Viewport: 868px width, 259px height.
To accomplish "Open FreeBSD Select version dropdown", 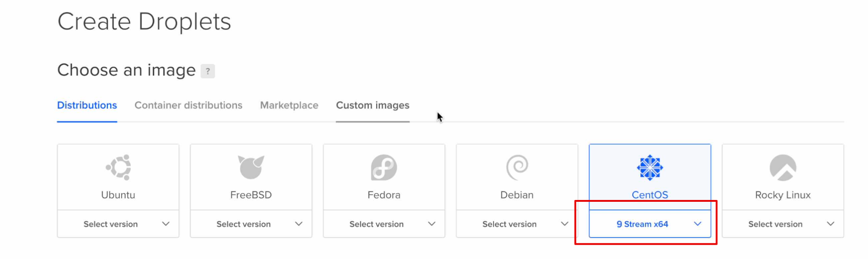I will coord(251,224).
